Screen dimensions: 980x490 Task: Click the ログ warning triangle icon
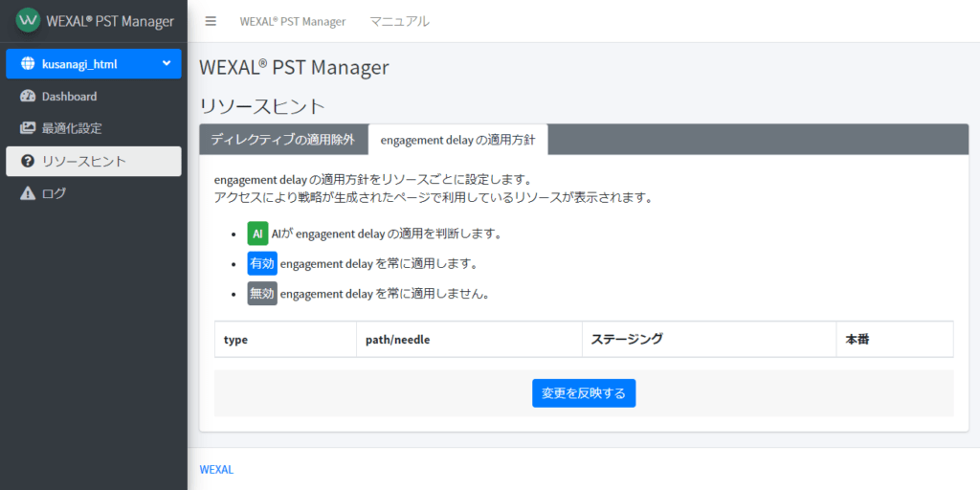28,193
